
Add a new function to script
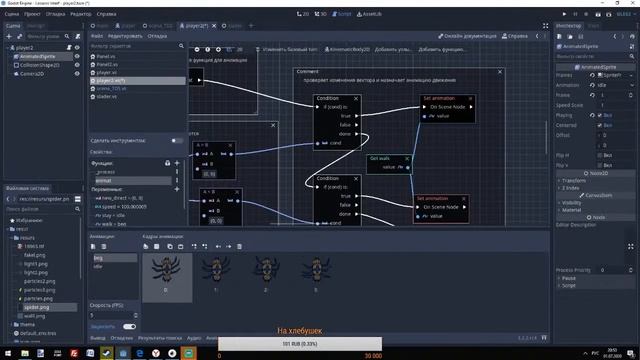pos(177,163)
